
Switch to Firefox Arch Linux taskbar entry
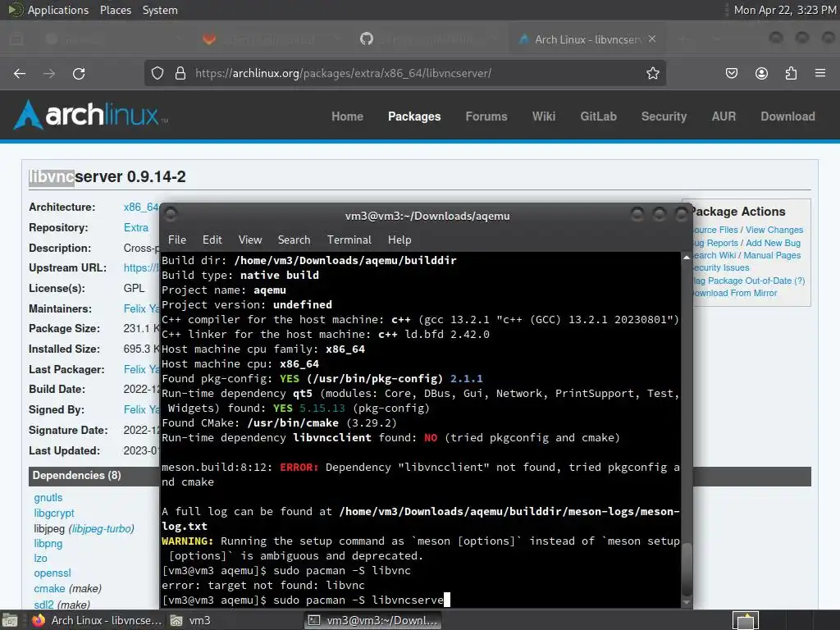point(97,620)
